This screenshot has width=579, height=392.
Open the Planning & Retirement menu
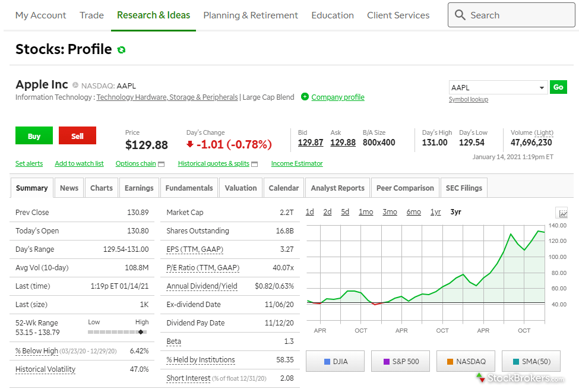click(251, 15)
